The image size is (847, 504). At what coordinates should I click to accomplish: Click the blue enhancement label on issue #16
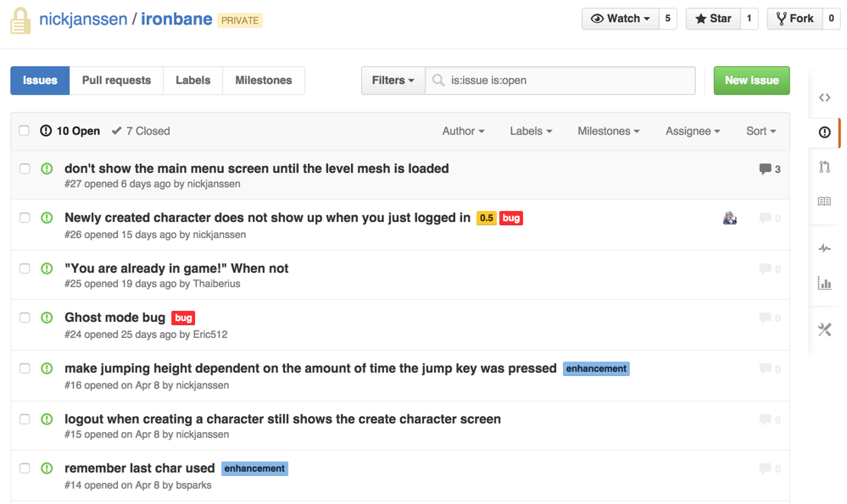tap(596, 368)
